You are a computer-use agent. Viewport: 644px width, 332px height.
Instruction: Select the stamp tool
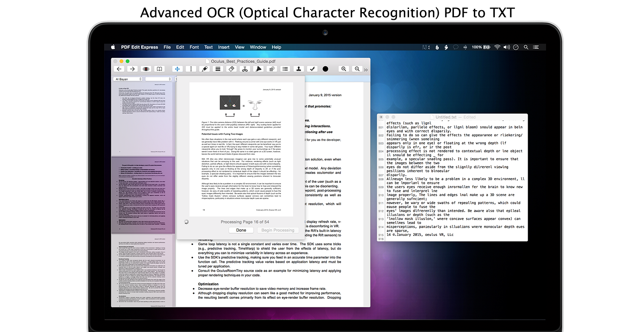click(x=299, y=69)
